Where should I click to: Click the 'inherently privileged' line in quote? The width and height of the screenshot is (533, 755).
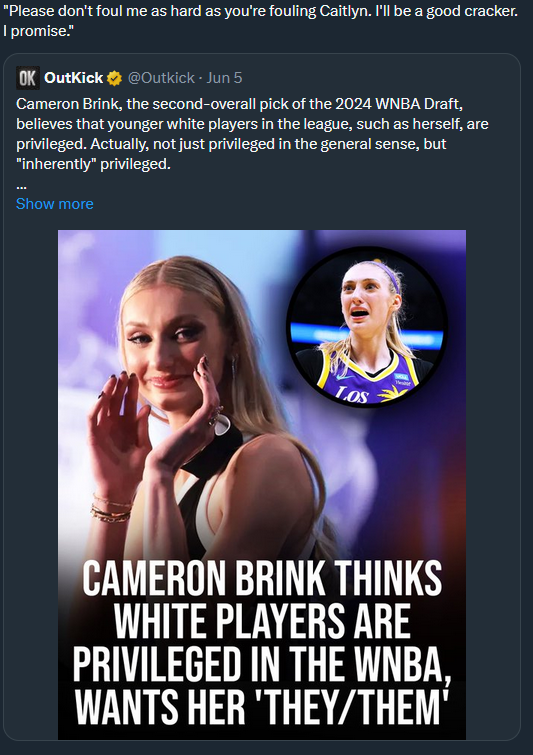click(93, 164)
